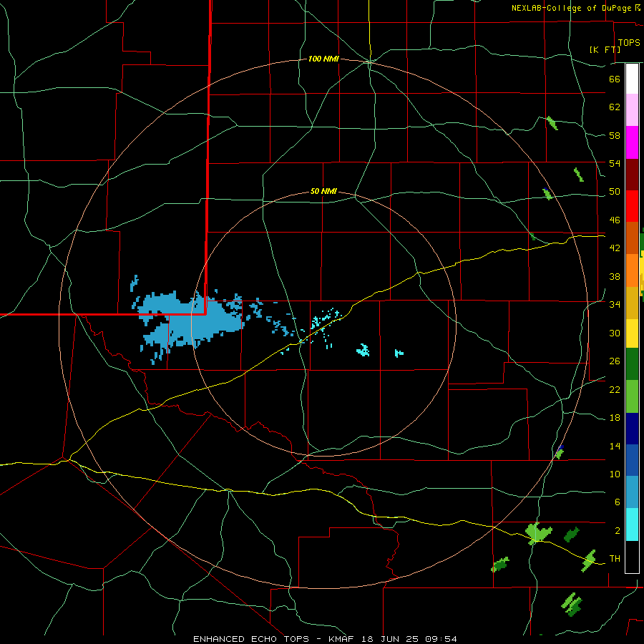This screenshot has width=644, height=644.
Task: Click the "6" legend value
Action: tap(618, 502)
